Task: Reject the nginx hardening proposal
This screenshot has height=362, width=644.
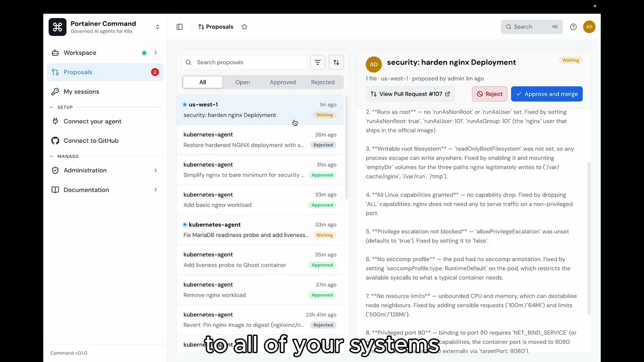Action: click(x=490, y=94)
